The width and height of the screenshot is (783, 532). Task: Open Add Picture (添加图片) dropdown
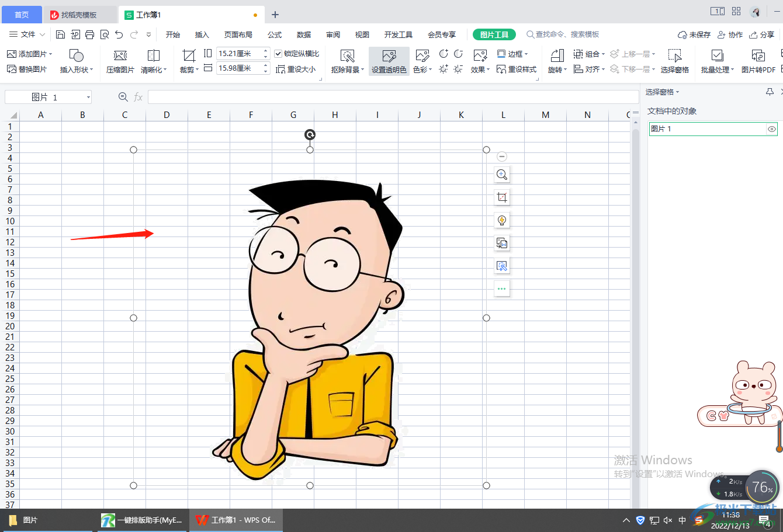pyautogui.click(x=30, y=54)
